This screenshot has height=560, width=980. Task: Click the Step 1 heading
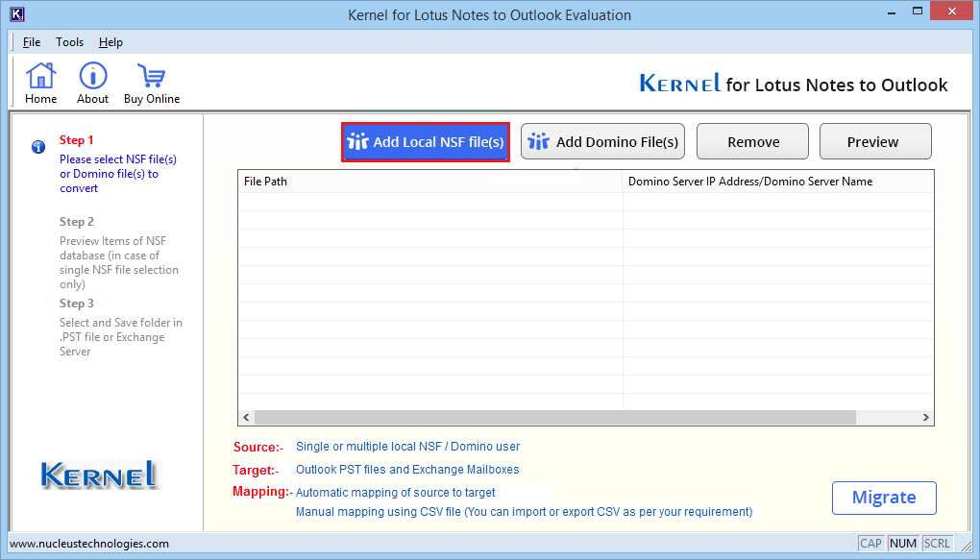(x=76, y=140)
